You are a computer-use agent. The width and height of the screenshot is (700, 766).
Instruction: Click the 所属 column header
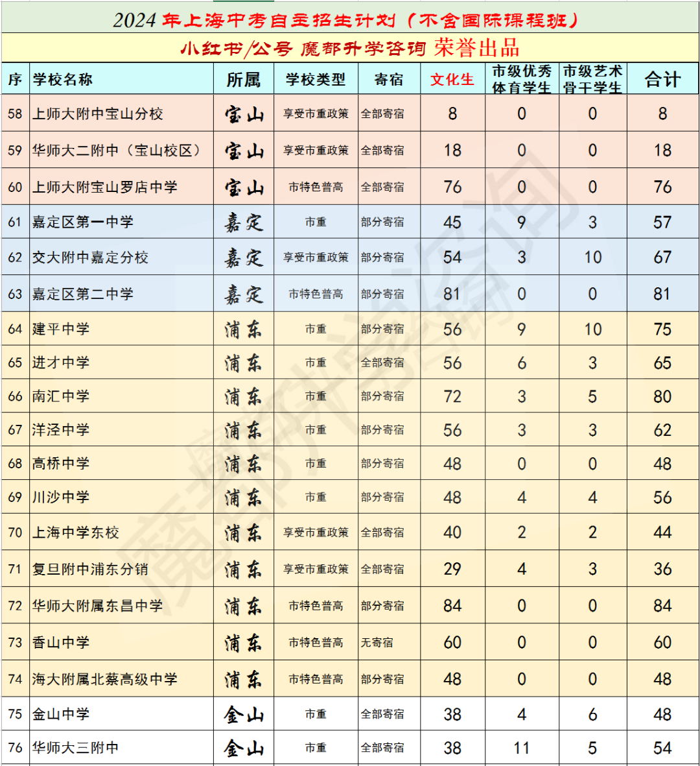(x=243, y=80)
